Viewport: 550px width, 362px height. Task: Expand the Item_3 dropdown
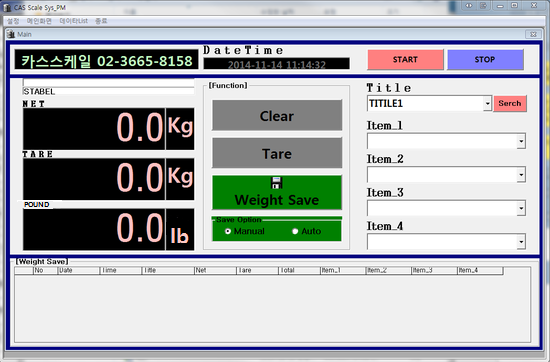[521, 208]
